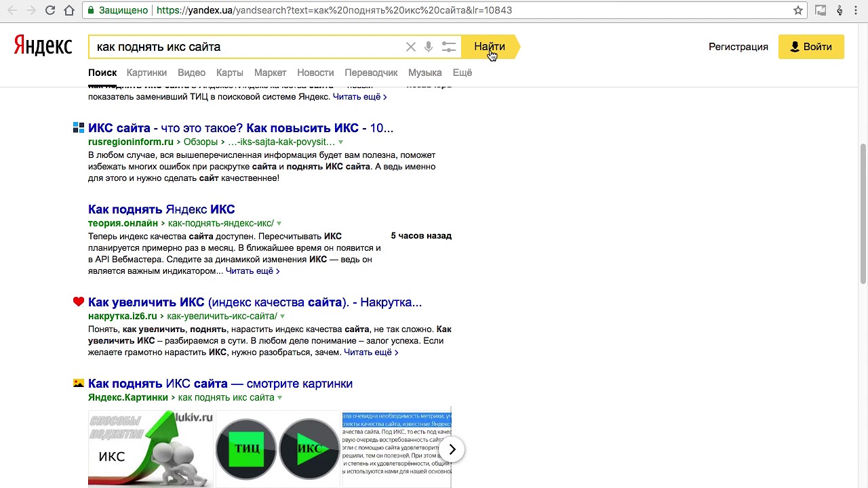Open result 'Как поднять Яндекс ИКС'
The height and width of the screenshot is (488, 868).
pyautogui.click(x=161, y=209)
